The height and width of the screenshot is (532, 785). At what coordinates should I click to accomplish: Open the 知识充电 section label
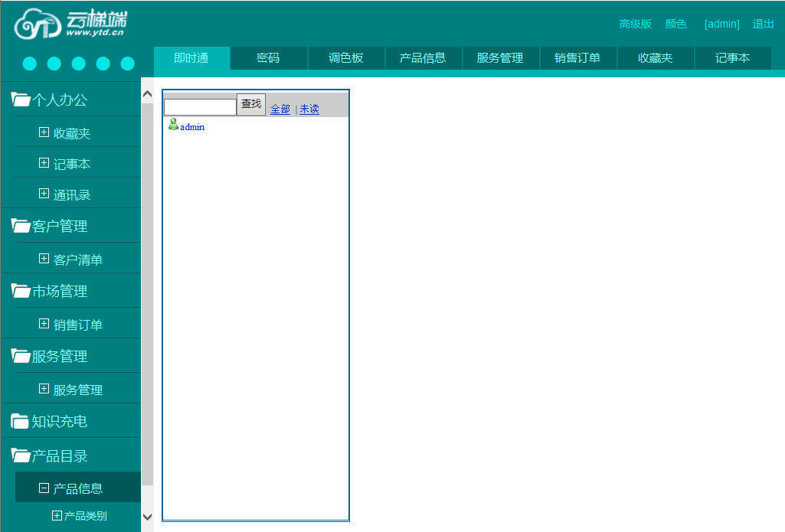pos(60,422)
